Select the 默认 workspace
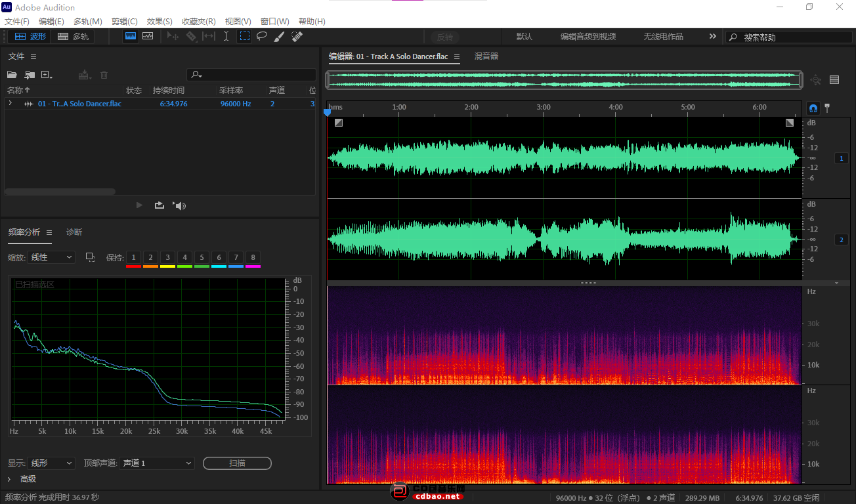Viewport: 856px width, 504px height. coord(524,37)
